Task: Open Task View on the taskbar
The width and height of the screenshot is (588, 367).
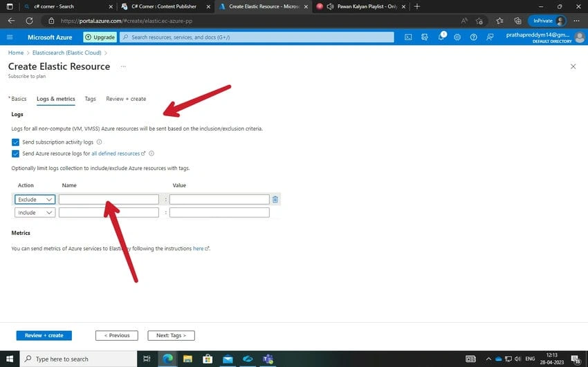Action: click(x=147, y=359)
